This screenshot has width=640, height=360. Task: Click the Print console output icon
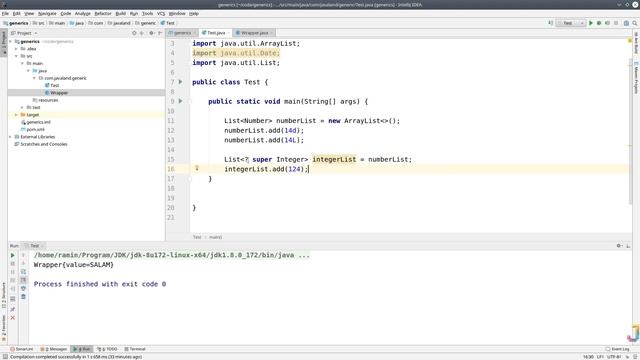(x=23, y=288)
